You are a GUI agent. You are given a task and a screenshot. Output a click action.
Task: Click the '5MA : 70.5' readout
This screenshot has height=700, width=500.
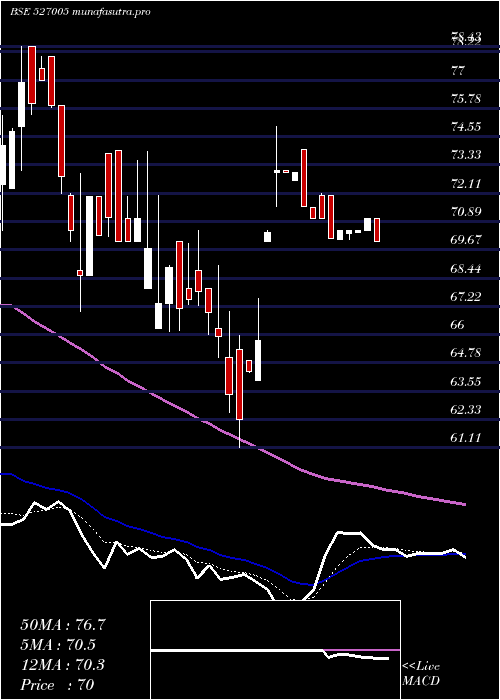coord(58,645)
